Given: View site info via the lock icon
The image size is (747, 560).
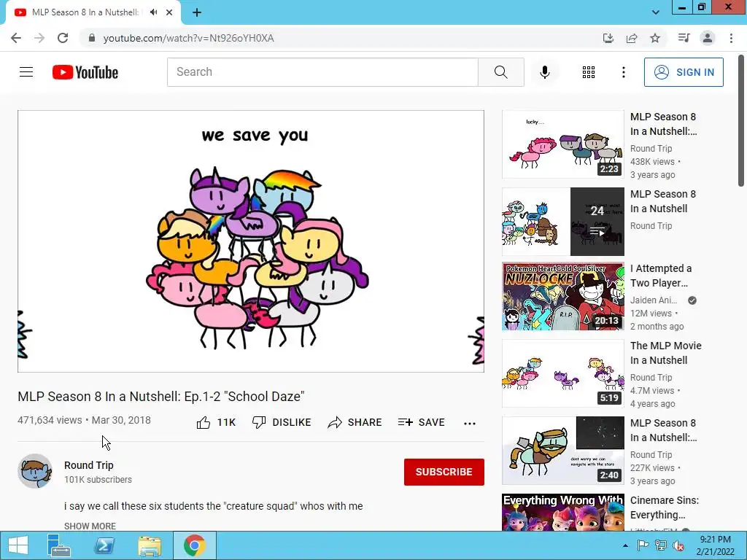Looking at the screenshot, I should [x=92, y=38].
